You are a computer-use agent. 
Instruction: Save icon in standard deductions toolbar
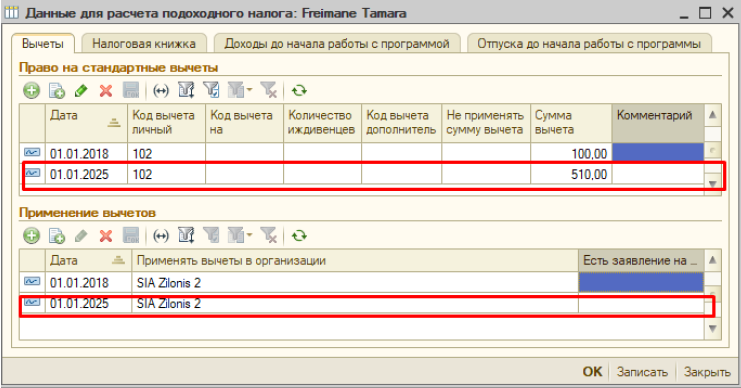[131, 90]
